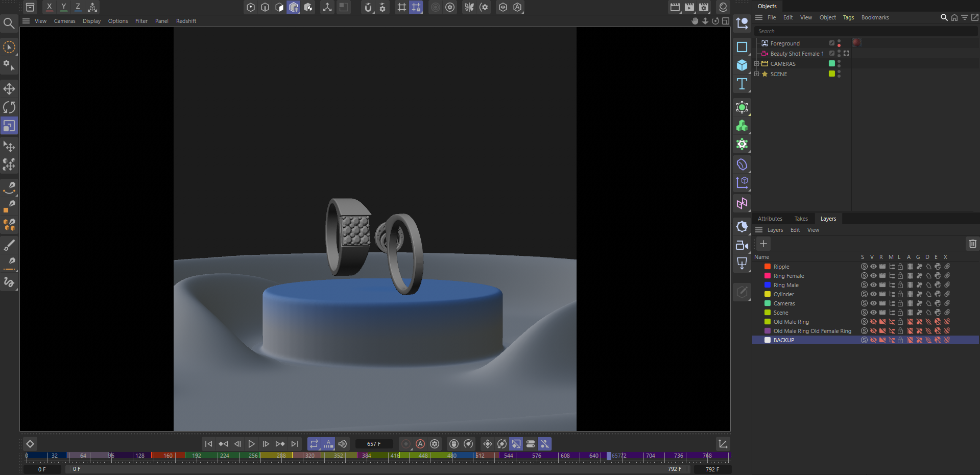Create a Text spline object
The image size is (980, 475).
[742, 84]
